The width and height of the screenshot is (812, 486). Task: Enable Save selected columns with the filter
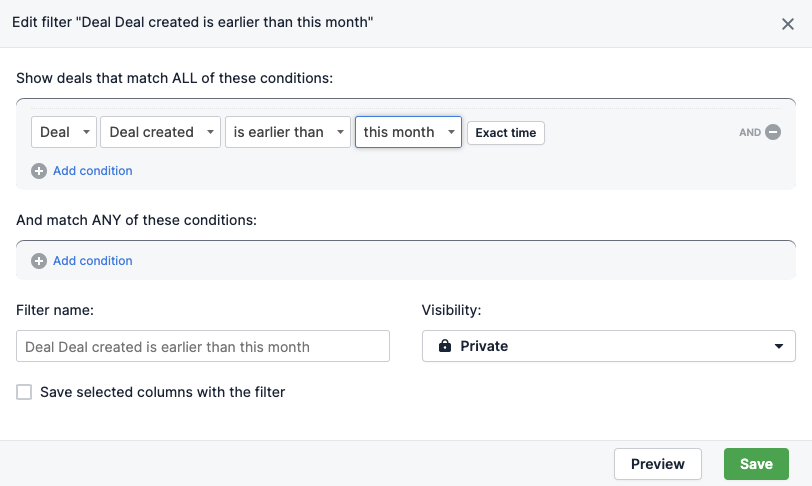pyautogui.click(x=24, y=392)
